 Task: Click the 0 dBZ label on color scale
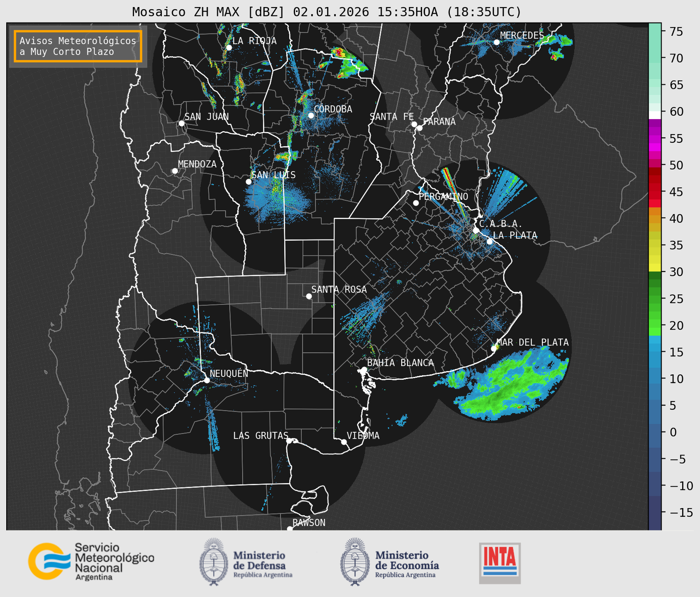pos(673,432)
